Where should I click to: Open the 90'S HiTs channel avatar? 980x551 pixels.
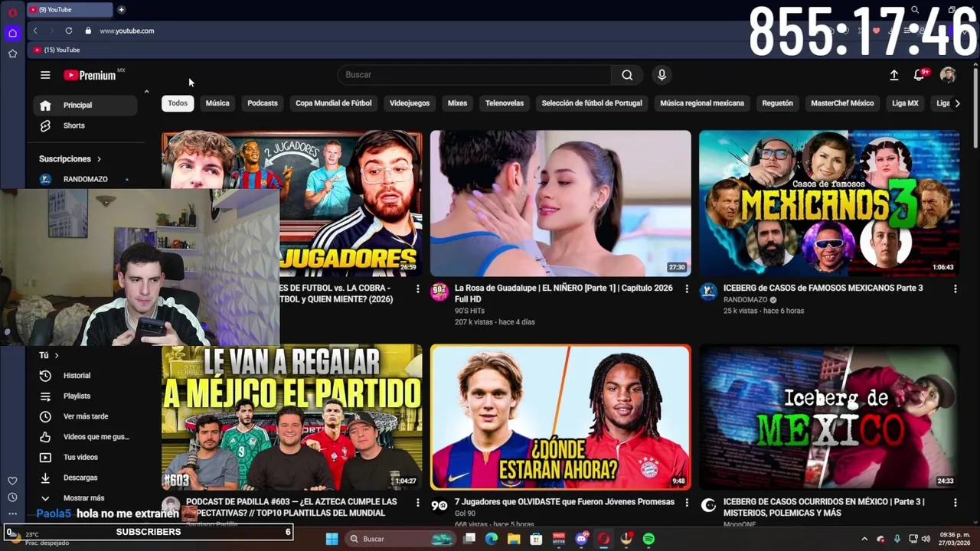(439, 292)
